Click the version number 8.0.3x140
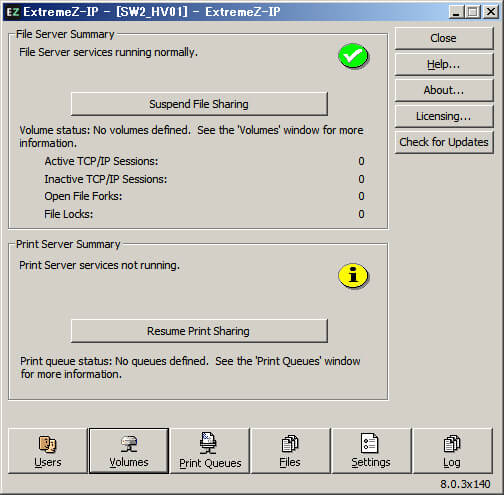This screenshot has width=504, height=495. [x=465, y=484]
